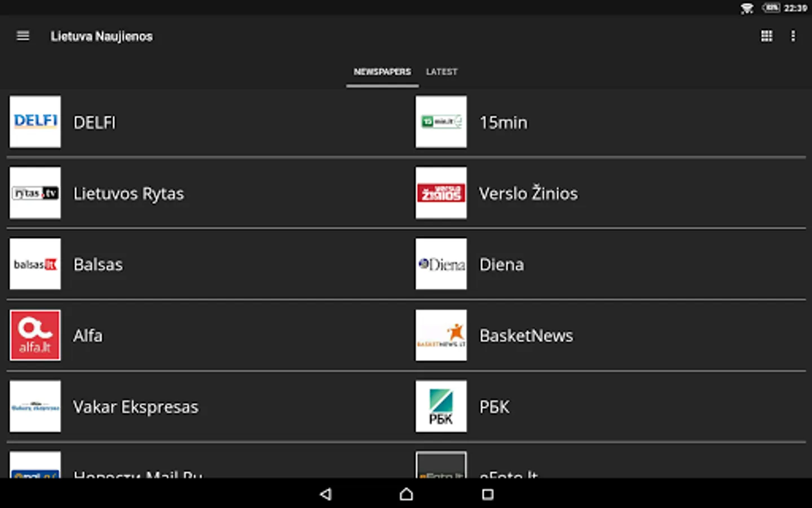
Task: Tap the Lietuvos Rytas logo thumbnail
Action: [x=35, y=193]
